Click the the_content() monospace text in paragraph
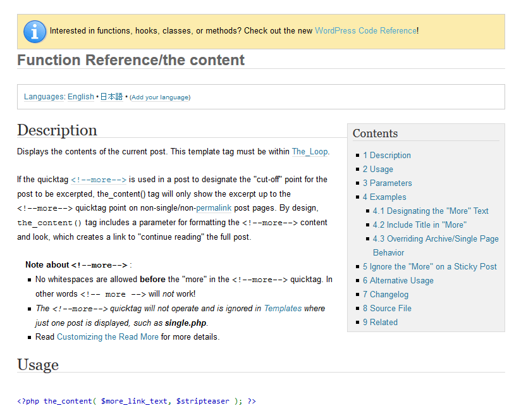This screenshot has width=514, height=420. pyautogui.click(x=49, y=223)
